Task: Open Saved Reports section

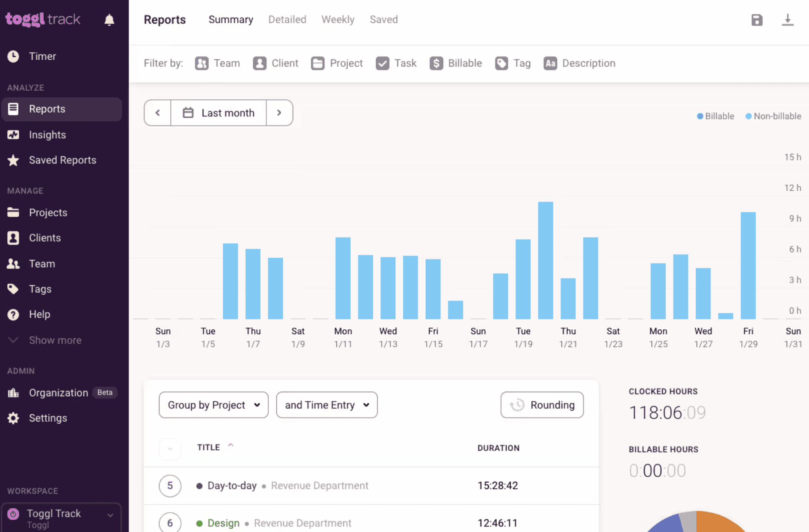Action: (x=63, y=160)
